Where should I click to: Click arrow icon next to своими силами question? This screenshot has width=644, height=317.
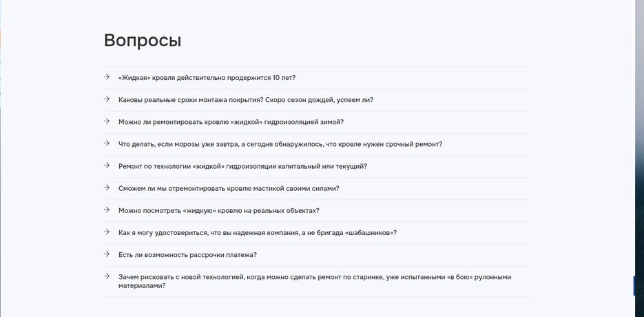click(x=106, y=188)
